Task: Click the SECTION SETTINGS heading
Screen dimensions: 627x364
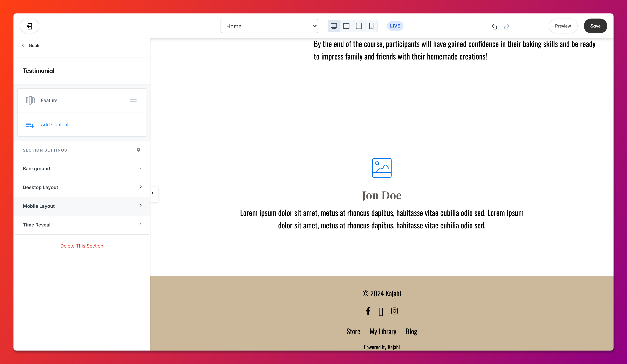Action: click(x=45, y=150)
